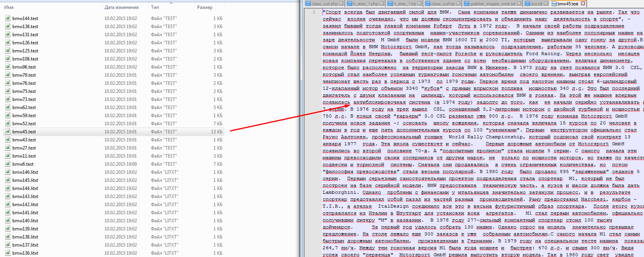644x257 pixels.
Task: Click the 13 КБ size value
Action: pyautogui.click(x=216, y=131)
